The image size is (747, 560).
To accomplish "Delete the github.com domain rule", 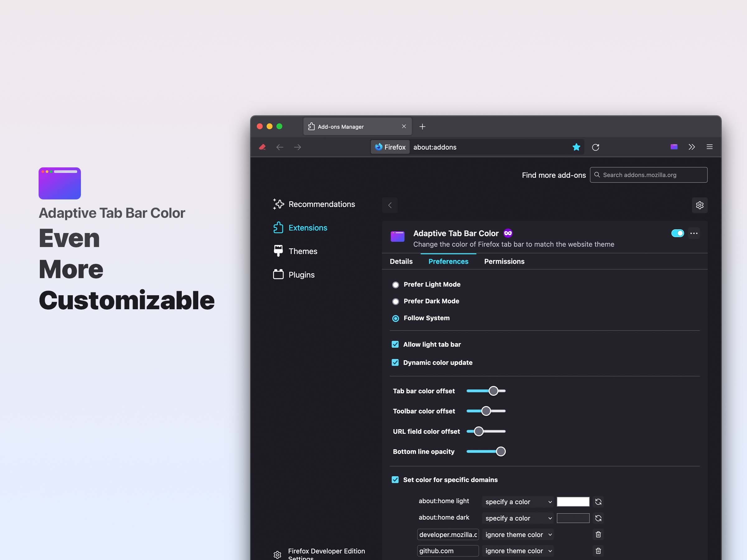I will [x=598, y=551].
